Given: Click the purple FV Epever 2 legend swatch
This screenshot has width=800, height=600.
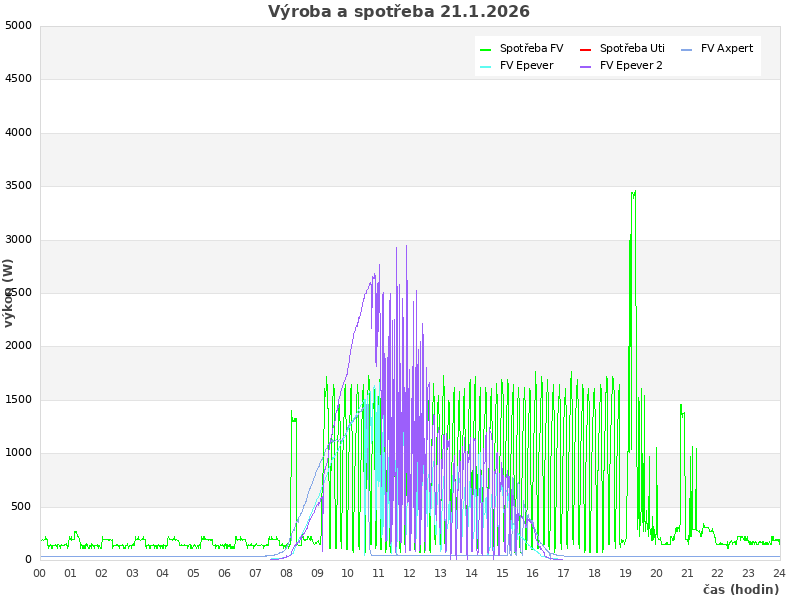Looking at the screenshot, I should click(x=586, y=66).
